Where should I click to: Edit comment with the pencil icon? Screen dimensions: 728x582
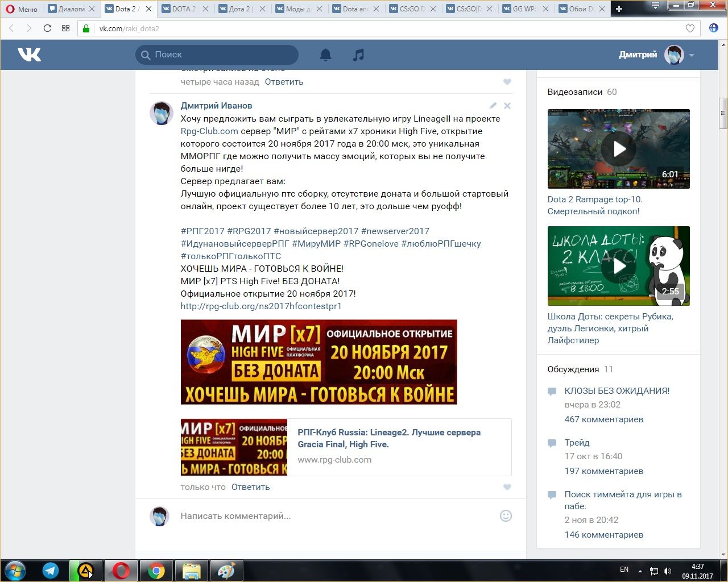click(493, 106)
